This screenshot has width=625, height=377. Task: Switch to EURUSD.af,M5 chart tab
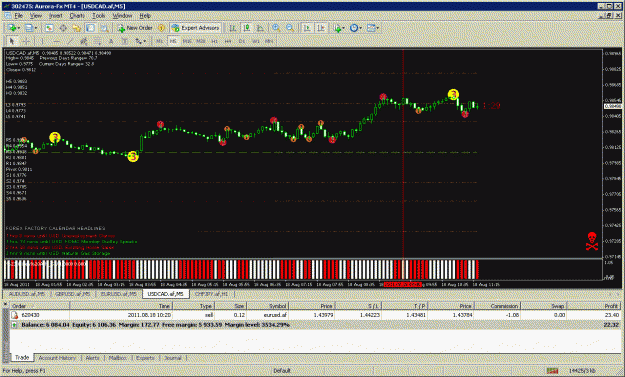tap(118, 294)
